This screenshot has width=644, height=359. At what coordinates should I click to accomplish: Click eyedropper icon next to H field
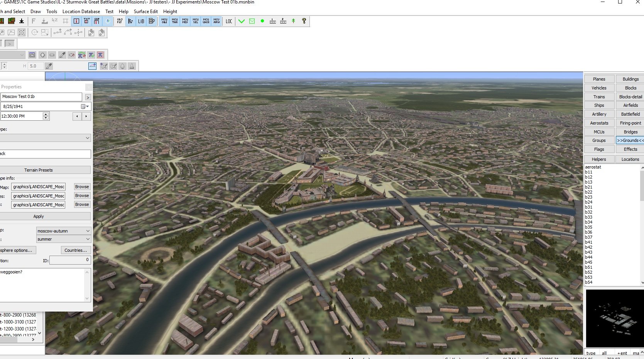49,66
